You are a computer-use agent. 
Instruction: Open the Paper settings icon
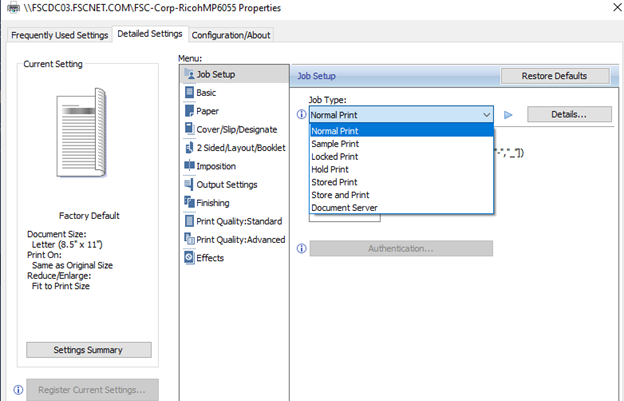pyautogui.click(x=189, y=111)
